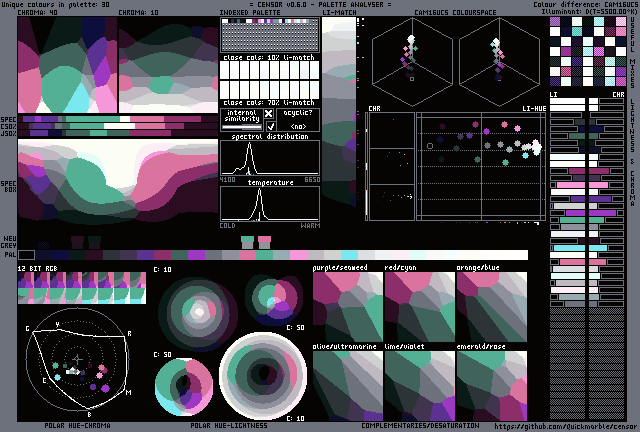Image resolution: width=640 pixels, height=432 pixels.
Task: Click the polar hue-chroma circular plot
Action: click(x=78, y=359)
